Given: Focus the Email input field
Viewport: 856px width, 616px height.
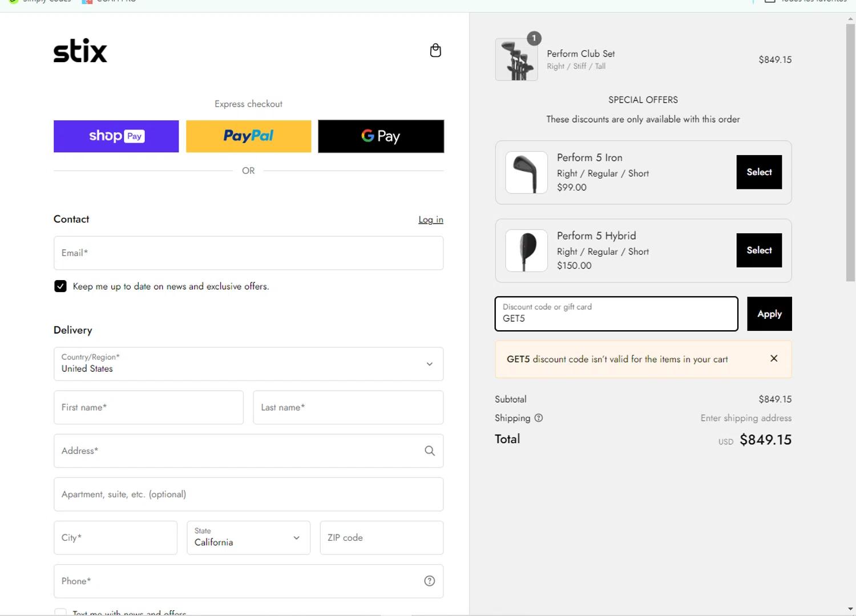Looking at the screenshot, I should pos(248,253).
